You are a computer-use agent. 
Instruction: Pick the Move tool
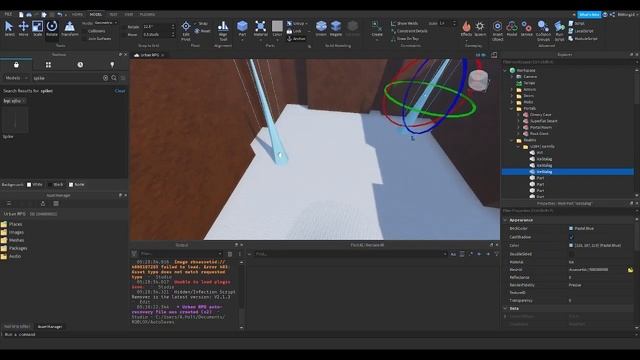click(23, 28)
